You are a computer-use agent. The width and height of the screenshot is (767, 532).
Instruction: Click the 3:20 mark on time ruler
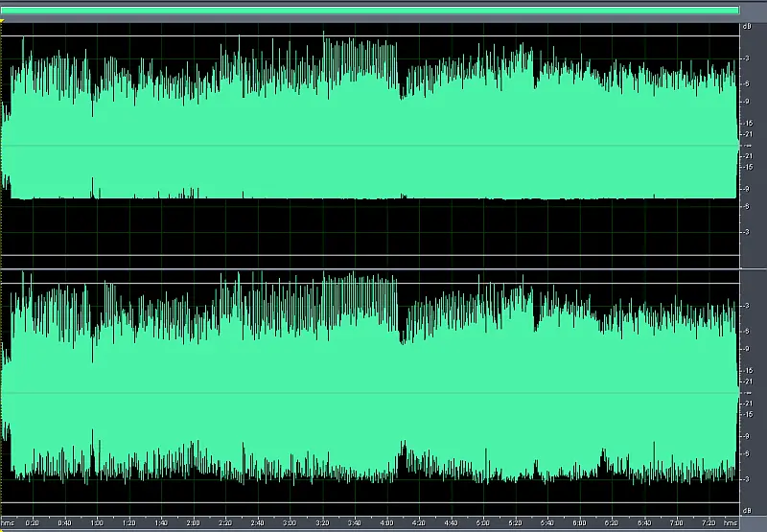(x=322, y=523)
